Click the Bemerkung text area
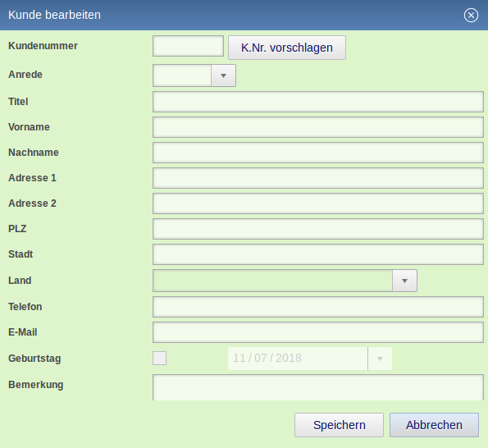This screenshot has width=488, height=448. pyautogui.click(x=318, y=387)
